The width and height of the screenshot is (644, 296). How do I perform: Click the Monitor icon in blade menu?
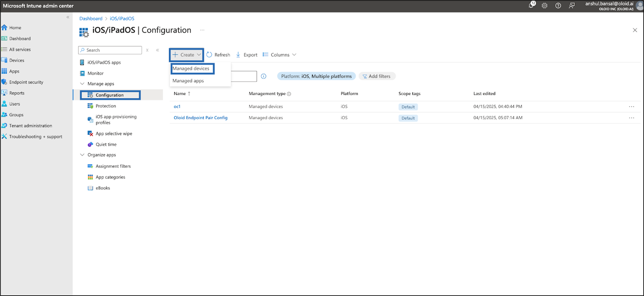[82, 73]
